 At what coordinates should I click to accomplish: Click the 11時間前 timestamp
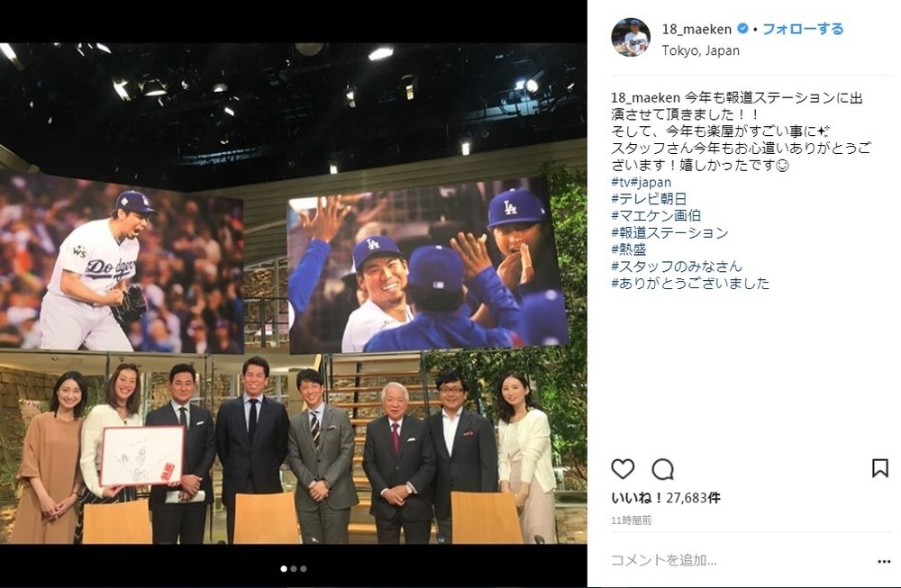coord(631,520)
